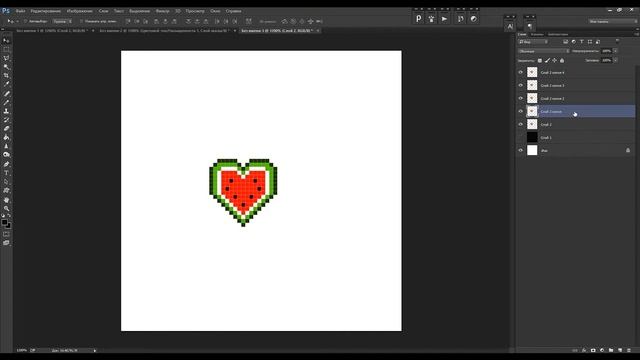Viewport: 640px width, 360px height.
Task: Open the Layers panel flyout menu
Action: coord(636,34)
